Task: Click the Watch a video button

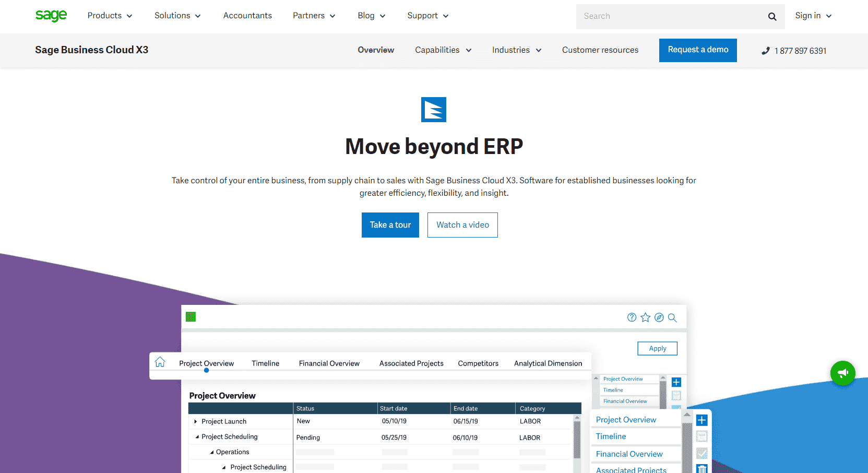Action: click(462, 225)
